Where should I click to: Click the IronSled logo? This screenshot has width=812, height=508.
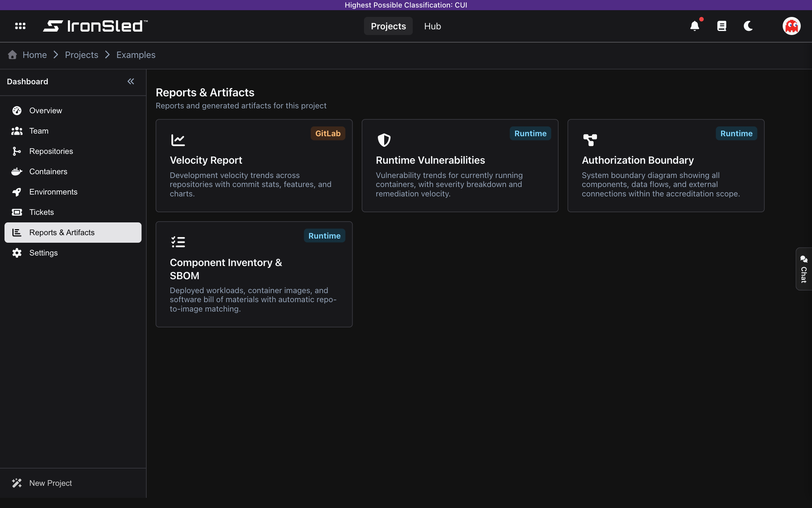[x=95, y=26]
